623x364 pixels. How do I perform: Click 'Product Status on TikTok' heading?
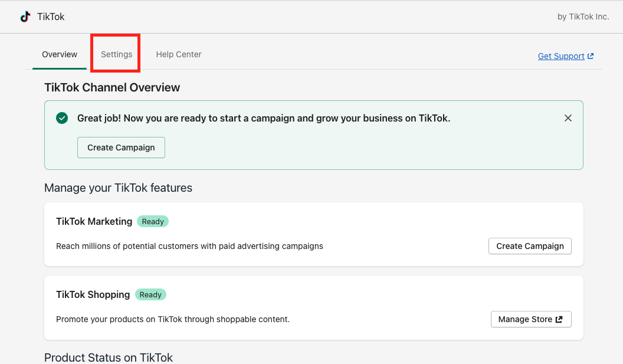point(109,358)
